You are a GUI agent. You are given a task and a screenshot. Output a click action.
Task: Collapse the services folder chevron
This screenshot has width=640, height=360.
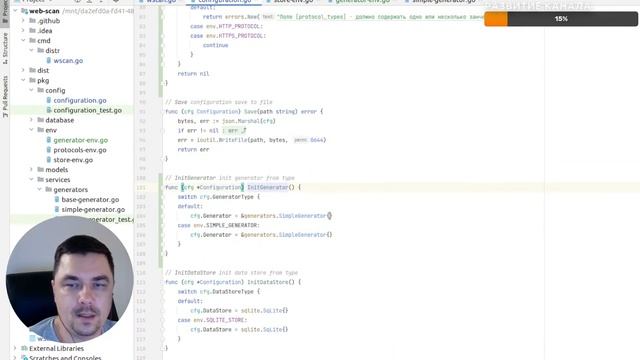[x=31, y=180]
